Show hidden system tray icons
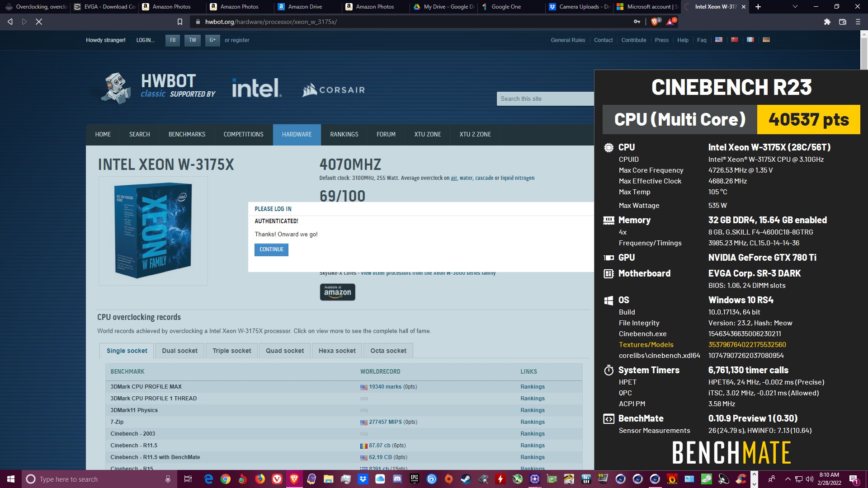This screenshot has height=488, width=868. click(x=788, y=479)
